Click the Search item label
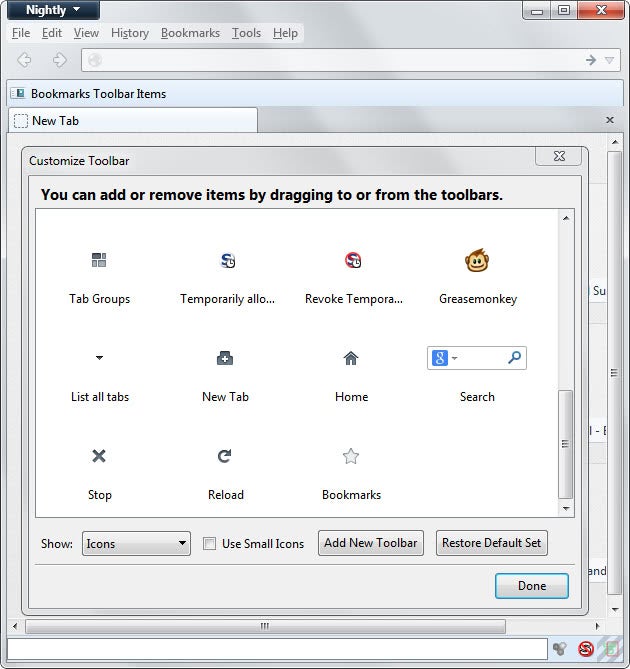Viewport: 630px width, 669px height. (477, 397)
